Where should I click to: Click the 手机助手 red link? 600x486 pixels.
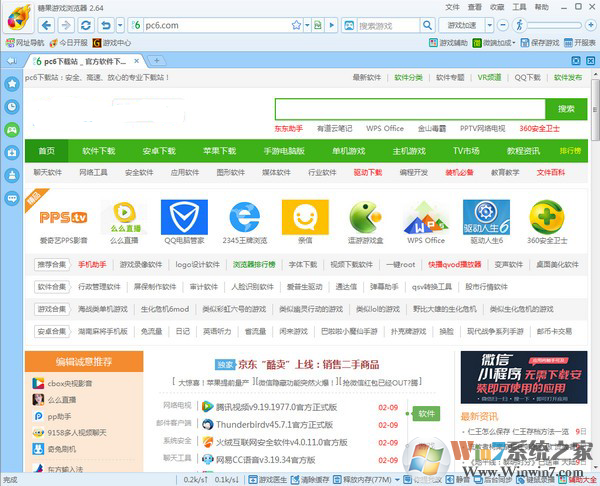(92, 264)
